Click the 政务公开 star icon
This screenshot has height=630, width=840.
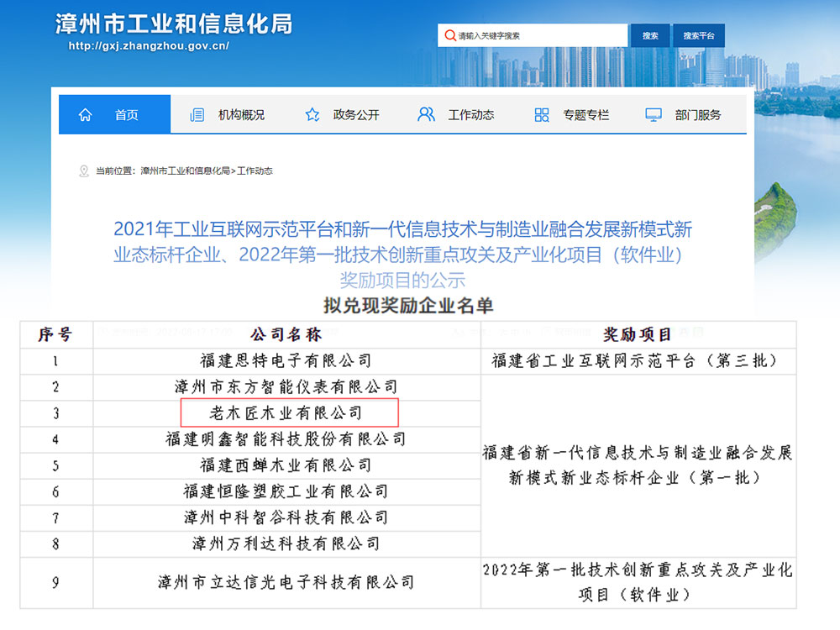tap(312, 115)
